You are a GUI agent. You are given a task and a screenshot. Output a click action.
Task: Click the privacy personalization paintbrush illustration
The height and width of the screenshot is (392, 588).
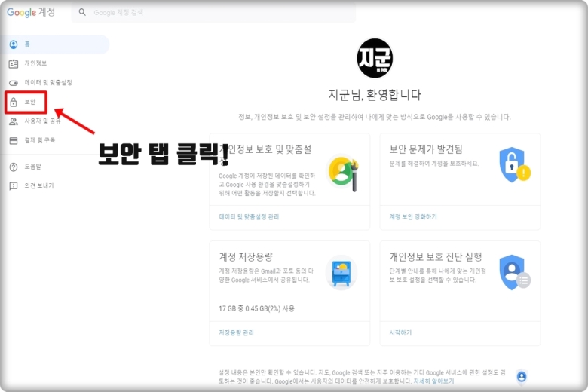click(x=343, y=173)
